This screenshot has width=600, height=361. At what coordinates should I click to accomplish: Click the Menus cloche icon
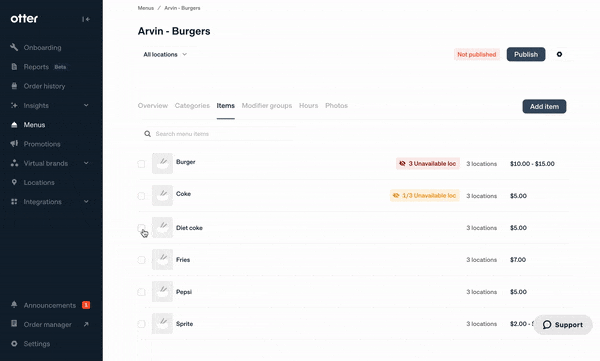[14, 125]
